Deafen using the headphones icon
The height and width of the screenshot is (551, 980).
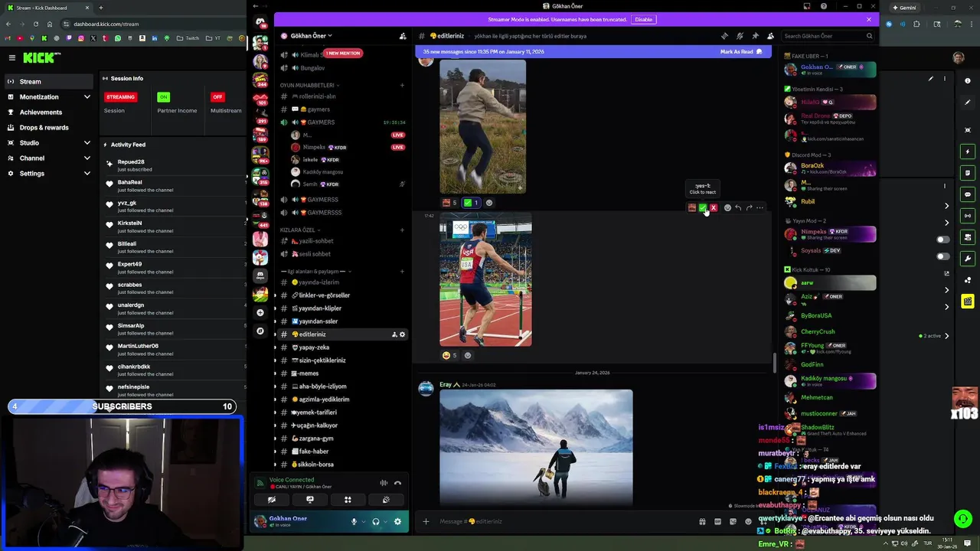pyautogui.click(x=375, y=522)
